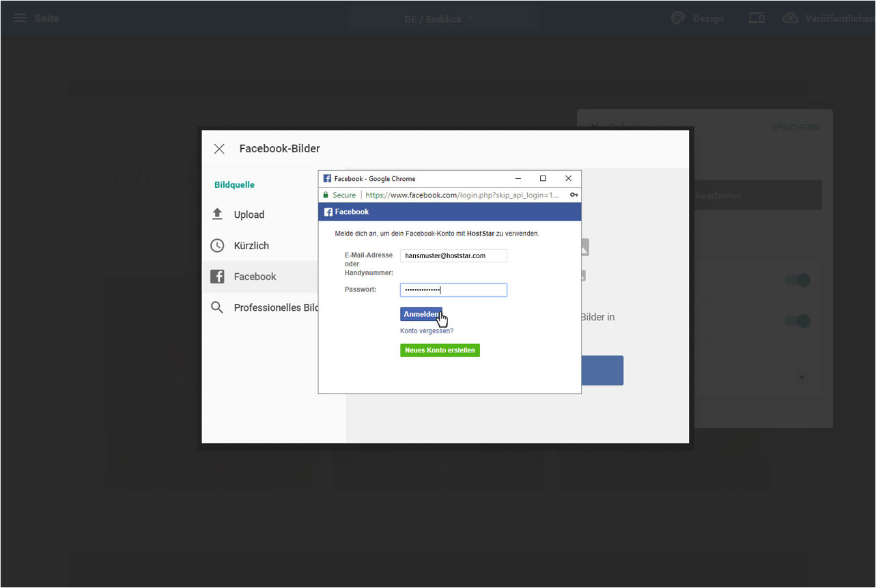Minimize the Facebook Chrome popup window
The image size is (876, 588).
tap(518, 178)
